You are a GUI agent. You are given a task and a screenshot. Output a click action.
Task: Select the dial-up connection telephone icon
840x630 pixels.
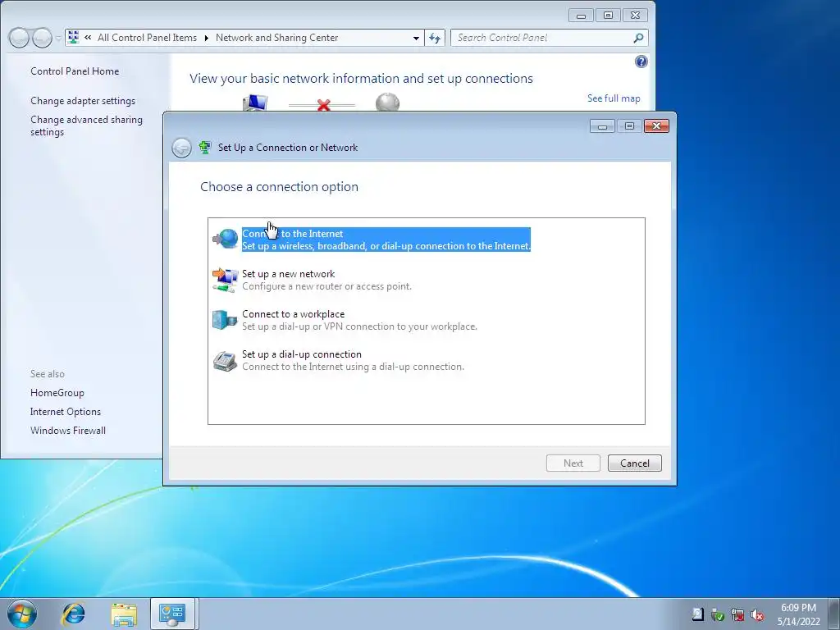pos(225,361)
